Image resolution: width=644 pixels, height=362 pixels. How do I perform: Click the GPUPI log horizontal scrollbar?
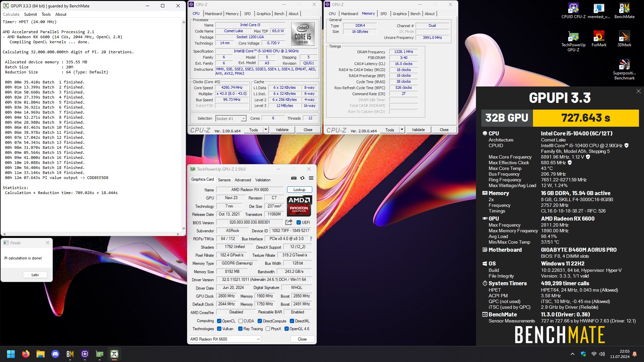tap(91, 234)
